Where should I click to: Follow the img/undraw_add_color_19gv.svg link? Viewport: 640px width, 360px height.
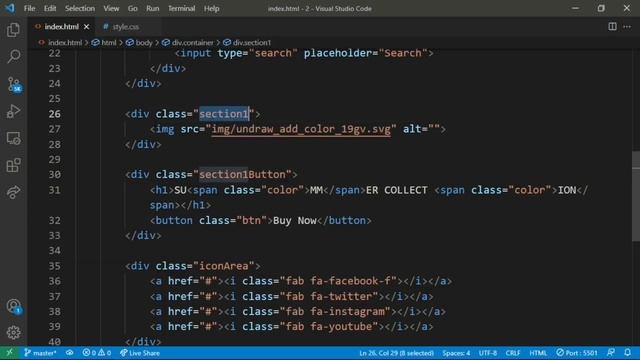(301, 129)
